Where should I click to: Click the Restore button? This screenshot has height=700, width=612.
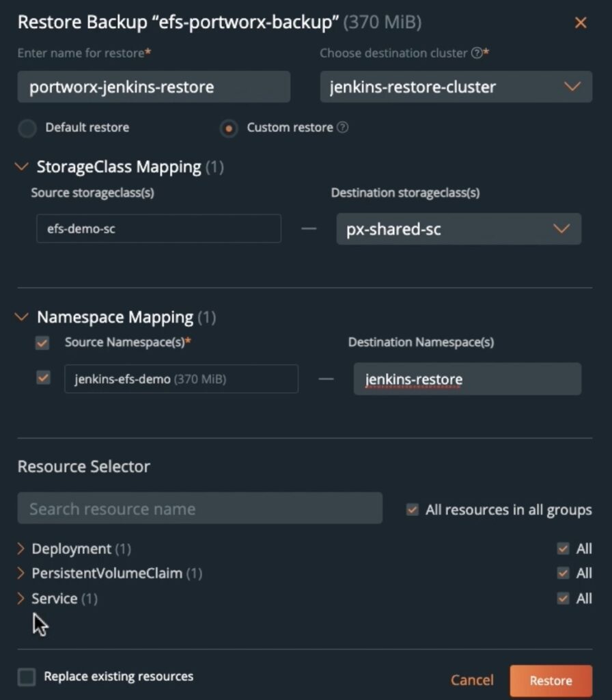tap(551, 680)
